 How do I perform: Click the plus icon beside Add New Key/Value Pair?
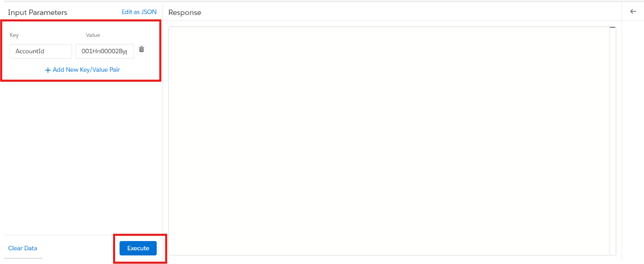pyautogui.click(x=48, y=70)
